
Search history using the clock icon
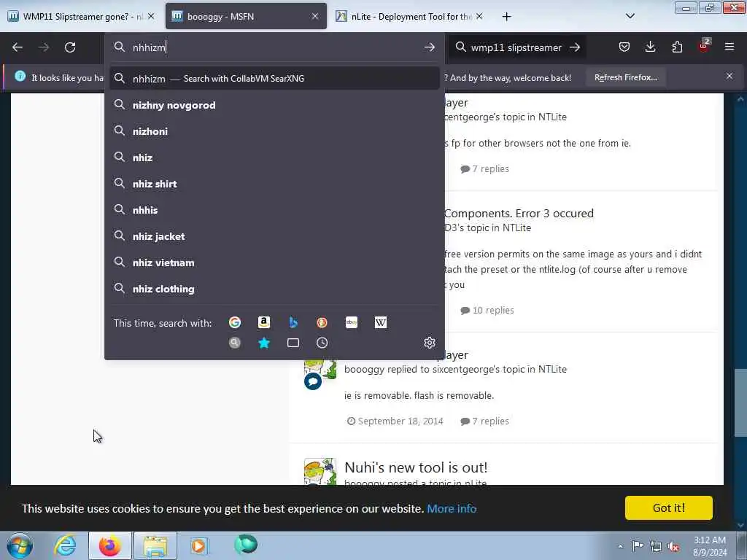[322, 343]
